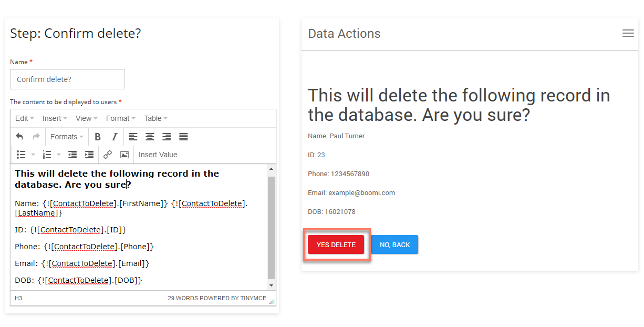Toggle bold formatting in the editor

[x=98, y=137]
